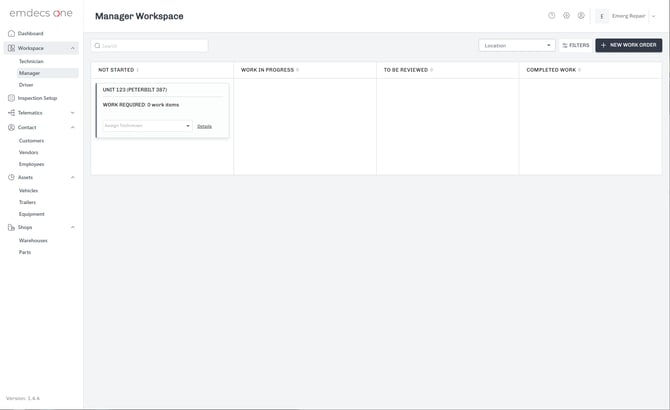Collapse the Workspace sidebar section
Viewport: 670px width, 410px height.
click(x=73, y=48)
